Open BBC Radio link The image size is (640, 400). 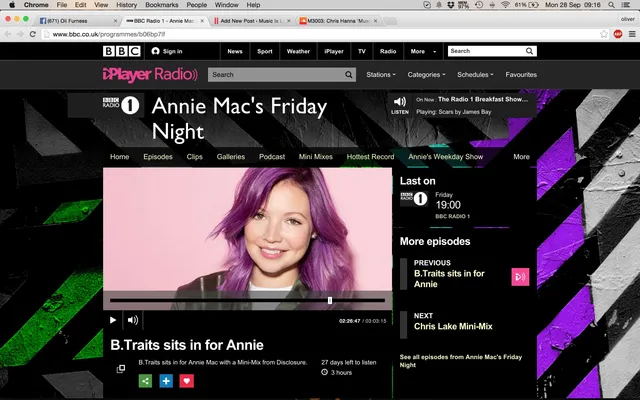pos(388,51)
